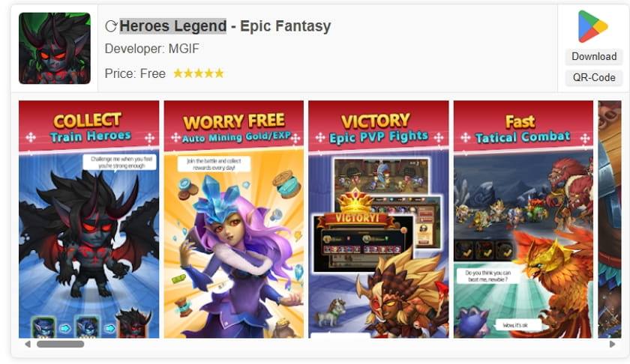
Task: Open the Heroes Legend - Epic Fantasy title link
Action: [225, 26]
